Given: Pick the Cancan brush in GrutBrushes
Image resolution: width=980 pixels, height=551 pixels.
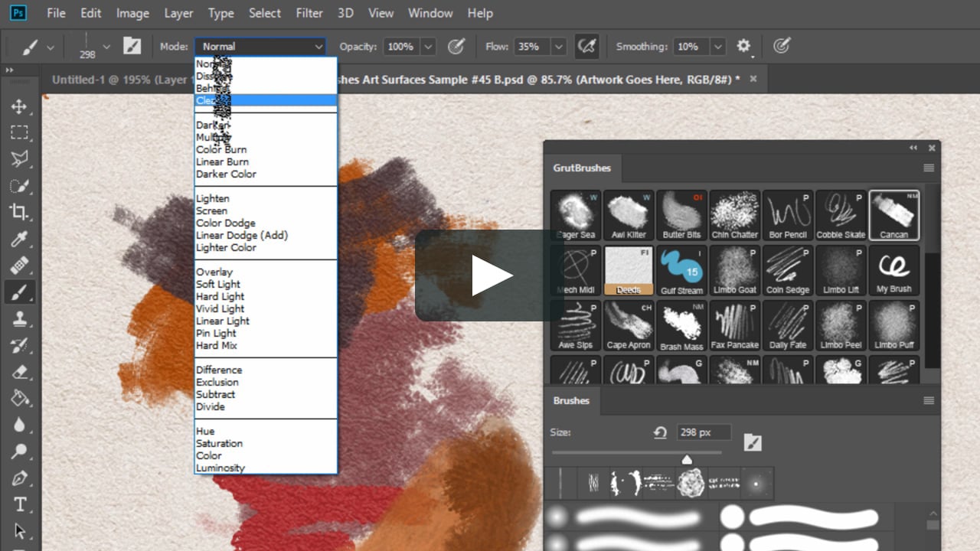Looking at the screenshot, I should 893,216.
